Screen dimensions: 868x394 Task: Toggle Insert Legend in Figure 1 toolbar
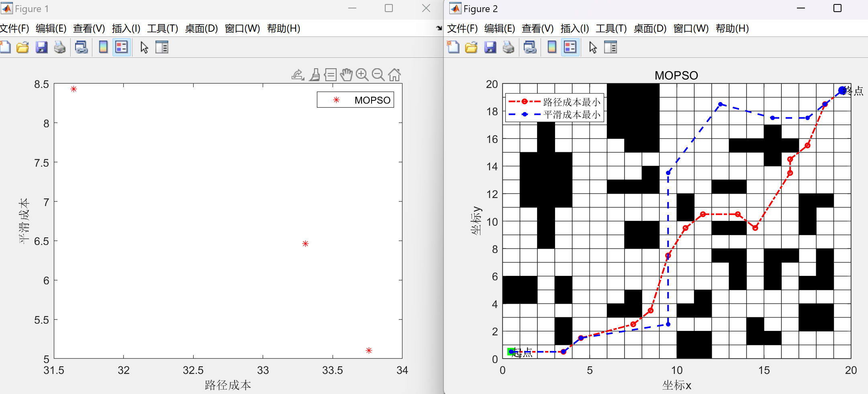tap(121, 47)
